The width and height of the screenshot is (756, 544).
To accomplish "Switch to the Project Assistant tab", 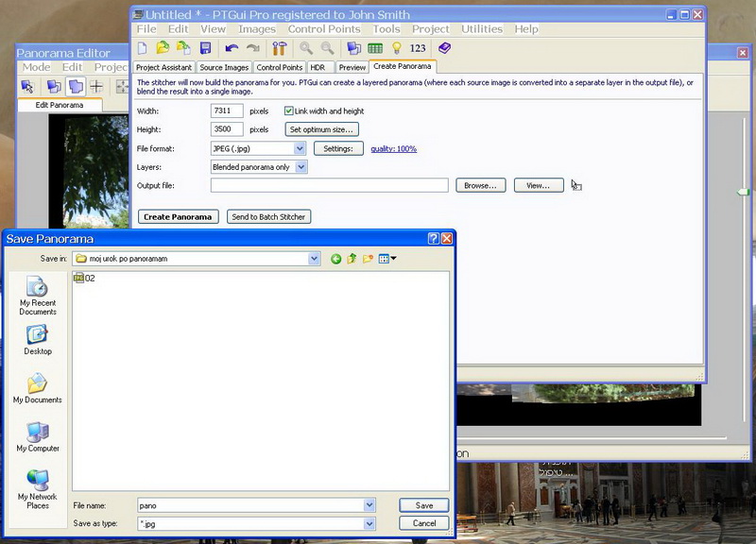I will (163, 67).
